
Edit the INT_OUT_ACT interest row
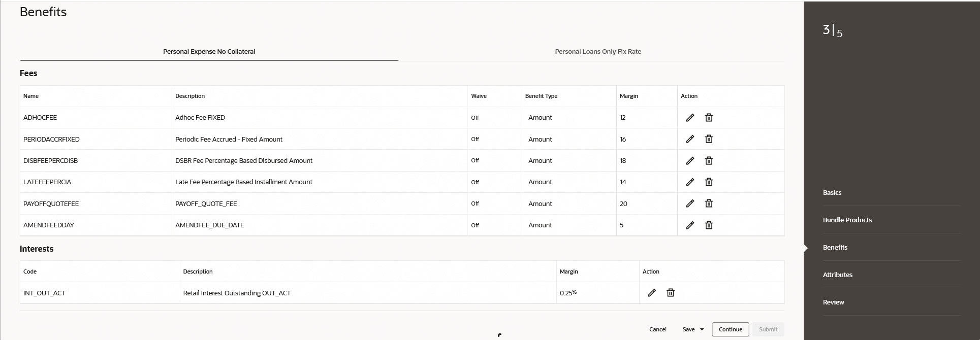pos(652,293)
